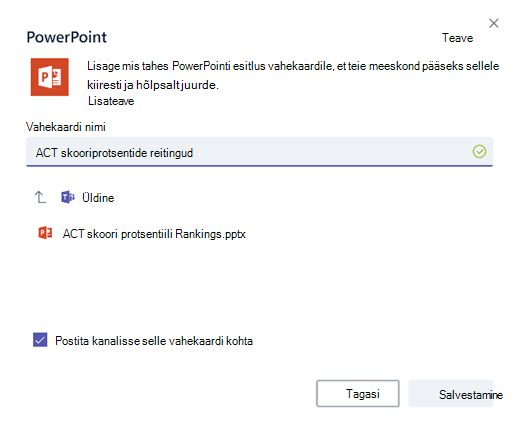The height and width of the screenshot is (434, 520).
Task: Place cursor after the word reitingud
Action: [194, 153]
